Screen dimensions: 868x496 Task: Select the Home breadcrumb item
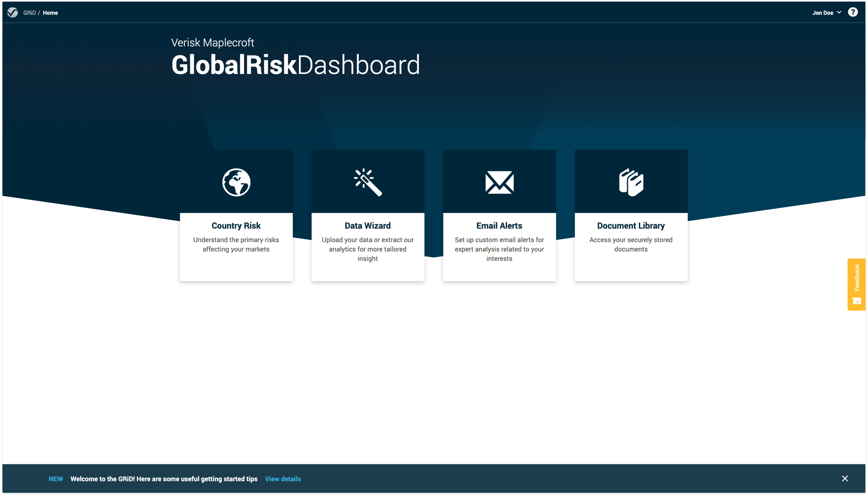[x=50, y=13]
